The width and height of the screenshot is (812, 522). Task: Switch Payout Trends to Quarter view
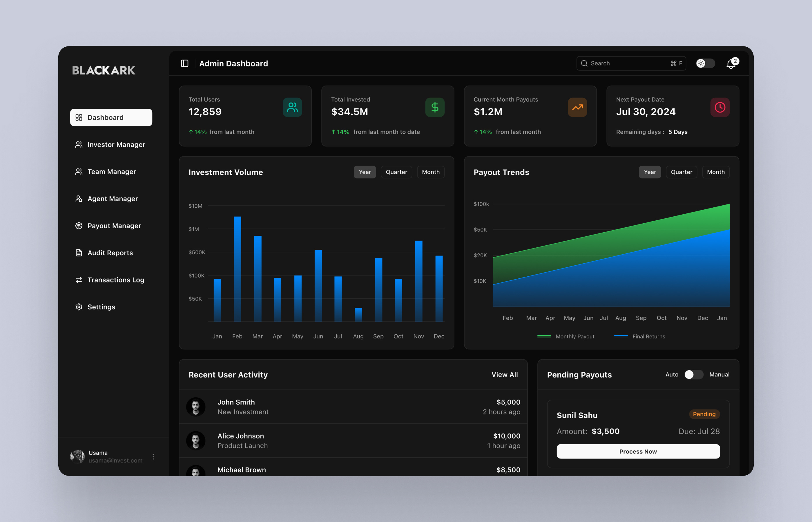coord(681,172)
